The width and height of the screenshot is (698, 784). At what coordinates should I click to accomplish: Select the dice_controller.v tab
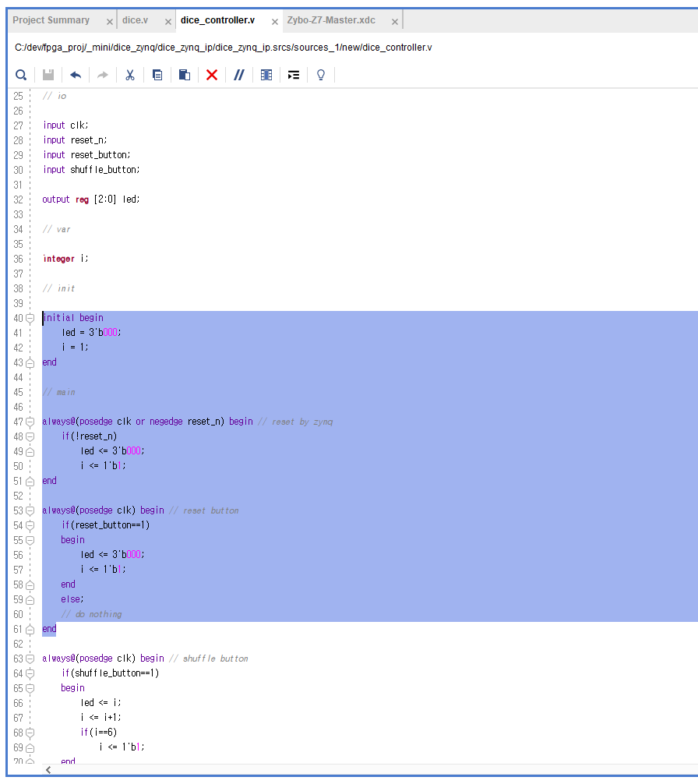click(x=217, y=20)
